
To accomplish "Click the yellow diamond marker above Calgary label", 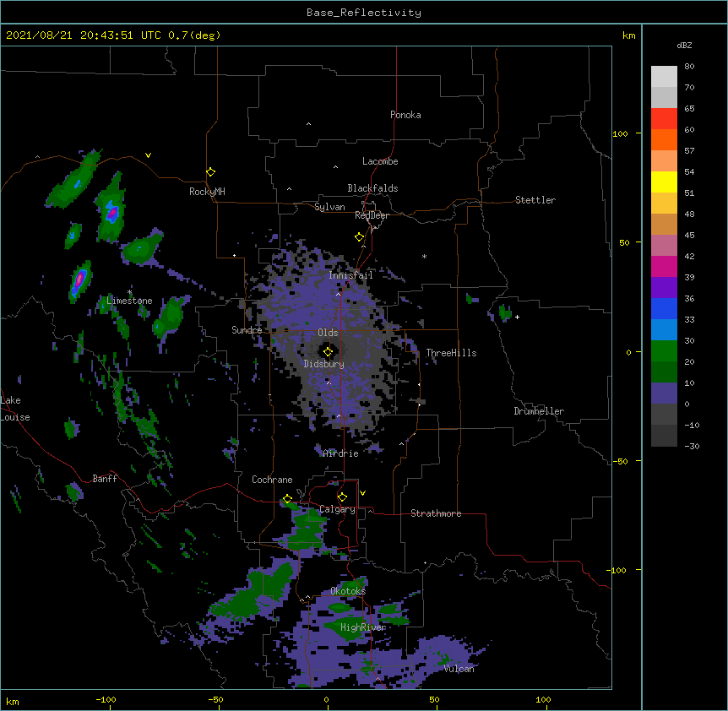I will tap(342, 497).
